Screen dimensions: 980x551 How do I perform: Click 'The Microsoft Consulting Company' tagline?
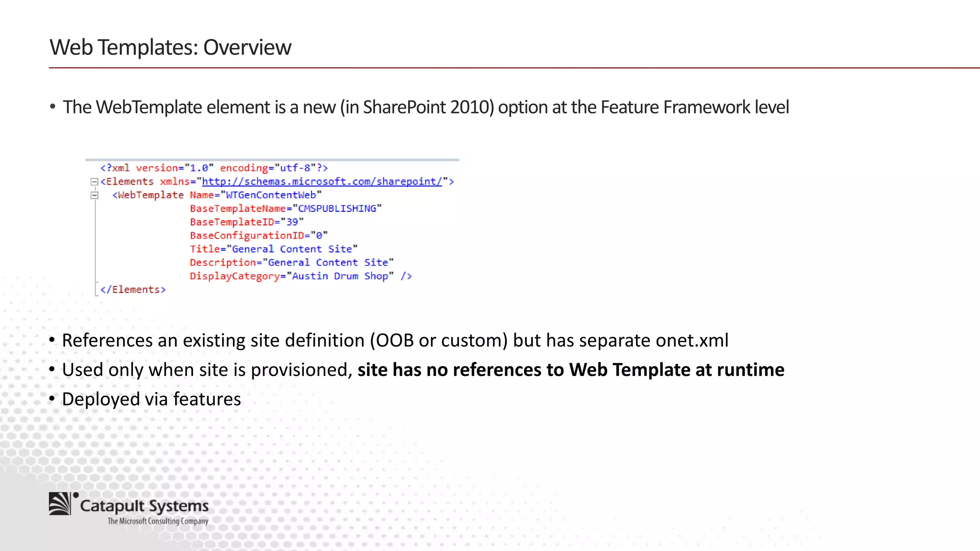158,521
